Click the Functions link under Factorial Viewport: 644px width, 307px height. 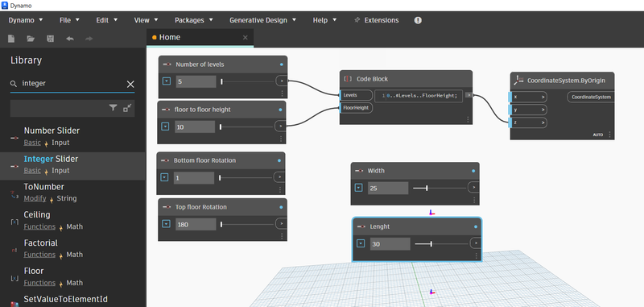click(39, 255)
